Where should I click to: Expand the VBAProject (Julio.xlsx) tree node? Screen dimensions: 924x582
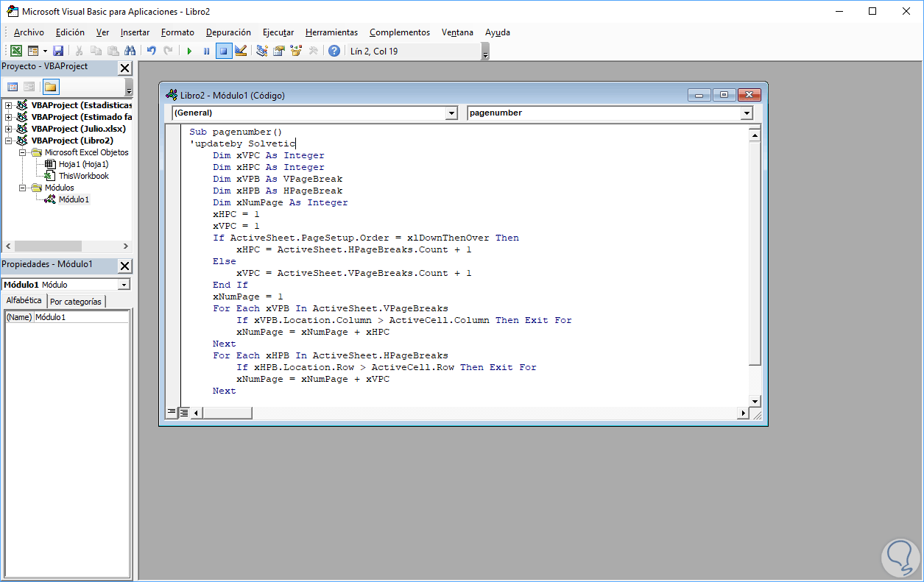(9, 129)
